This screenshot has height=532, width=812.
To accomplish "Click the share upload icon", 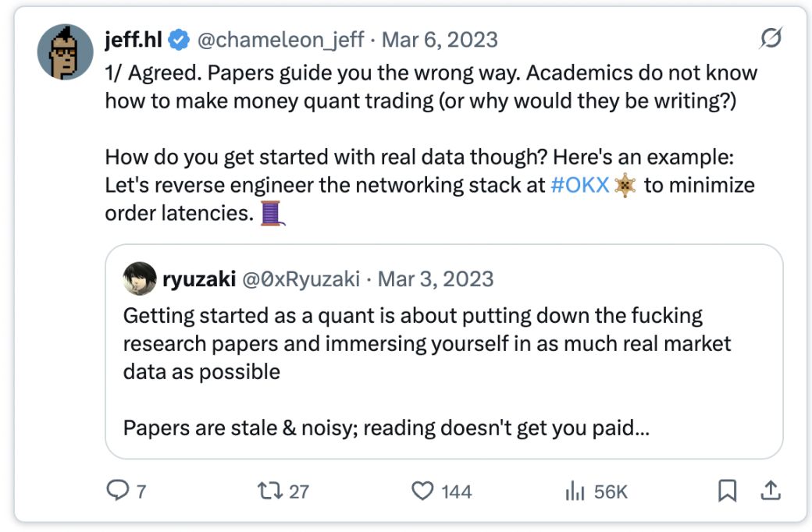I will [x=771, y=491].
